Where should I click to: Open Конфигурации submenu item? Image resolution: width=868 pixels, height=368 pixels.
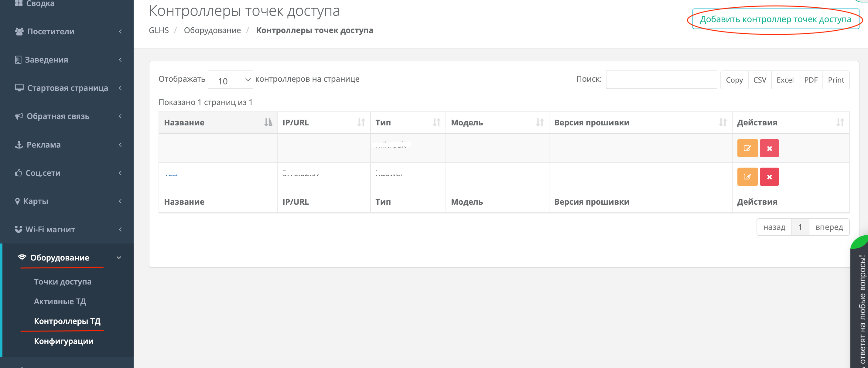click(x=64, y=341)
